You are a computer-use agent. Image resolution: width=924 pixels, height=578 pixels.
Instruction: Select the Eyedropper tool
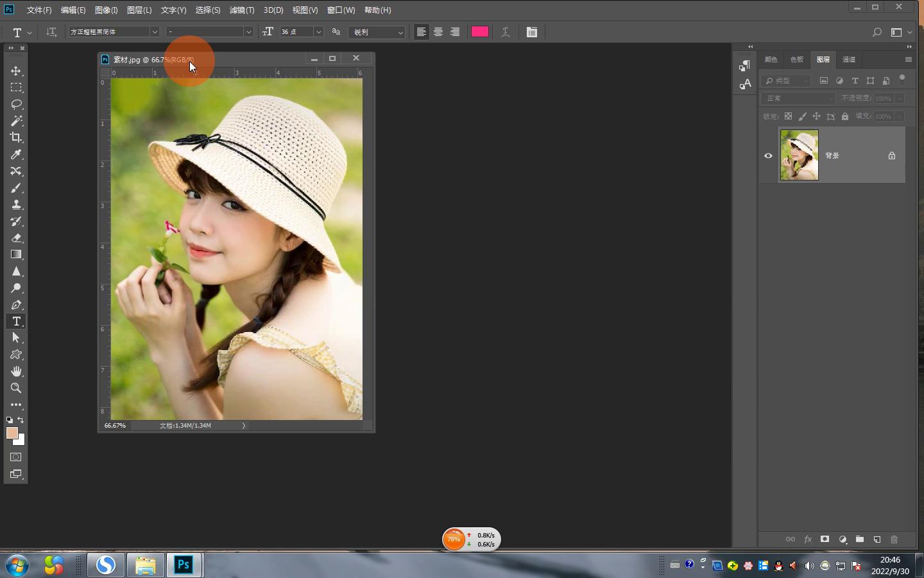coord(16,154)
